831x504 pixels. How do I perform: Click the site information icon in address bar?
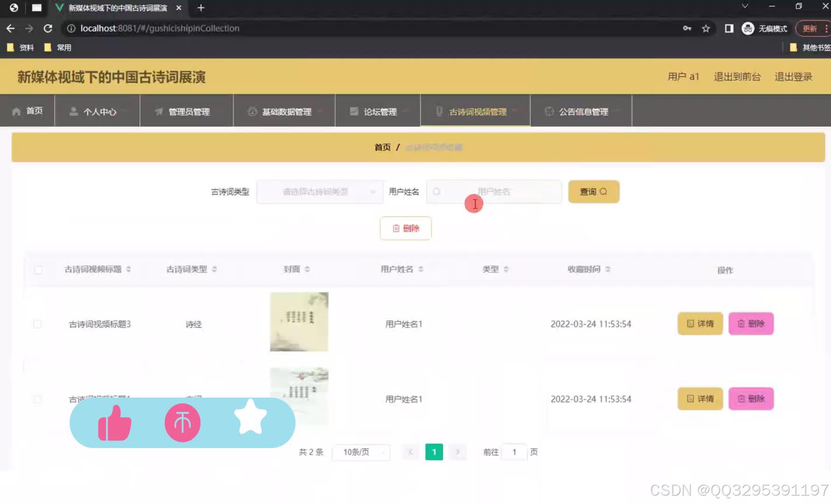point(71,28)
